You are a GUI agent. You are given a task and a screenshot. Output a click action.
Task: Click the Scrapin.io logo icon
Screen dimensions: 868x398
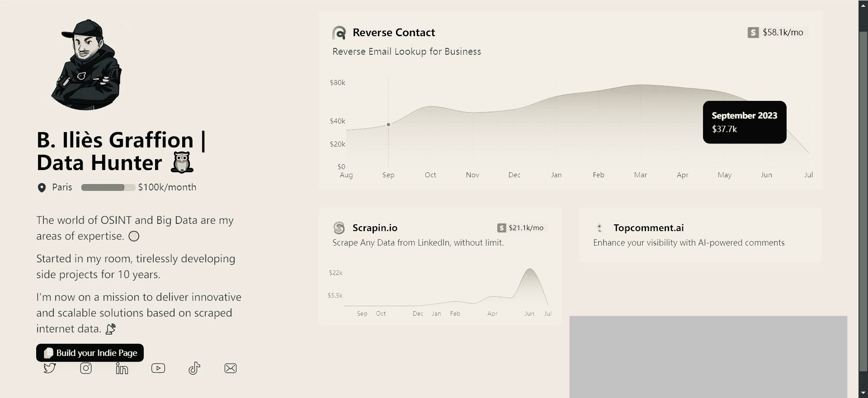click(339, 228)
